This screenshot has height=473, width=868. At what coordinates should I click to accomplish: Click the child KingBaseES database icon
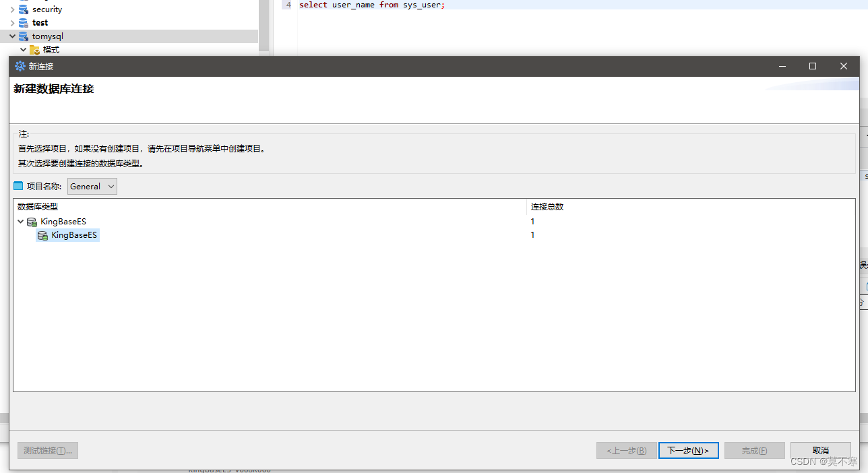tap(42, 235)
